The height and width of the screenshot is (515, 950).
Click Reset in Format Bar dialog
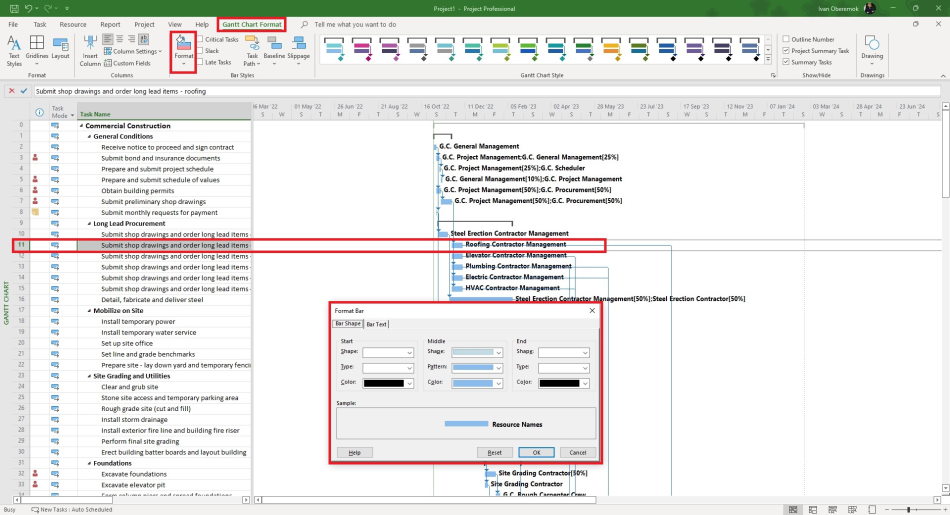(494, 453)
